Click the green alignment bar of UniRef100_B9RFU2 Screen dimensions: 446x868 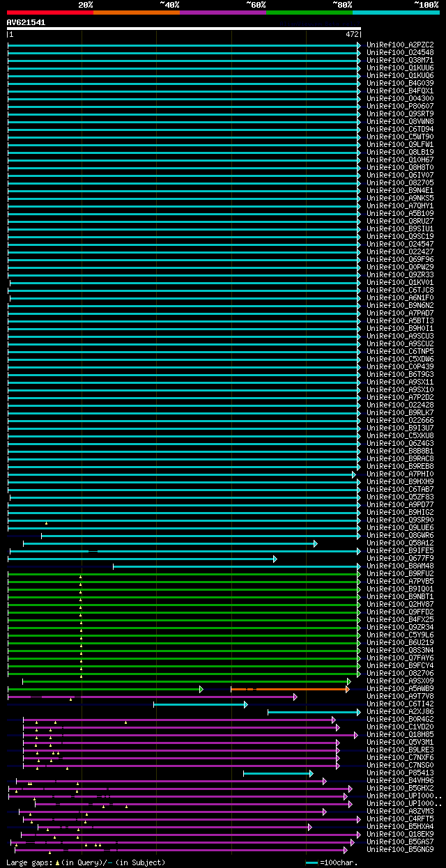pyautogui.click(x=184, y=574)
